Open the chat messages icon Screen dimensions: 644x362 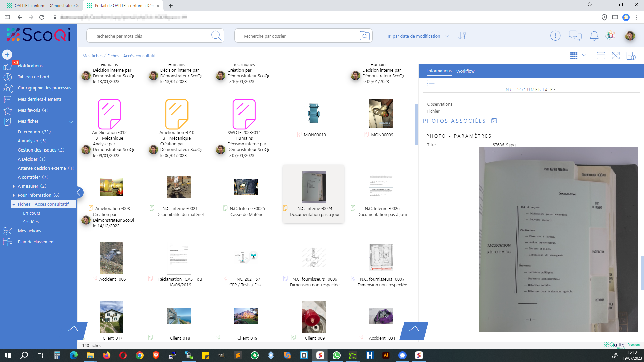(575, 35)
